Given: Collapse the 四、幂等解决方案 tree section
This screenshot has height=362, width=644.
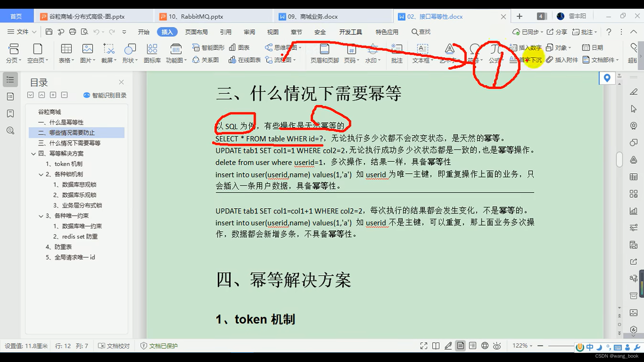Looking at the screenshot, I should pos(33,154).
